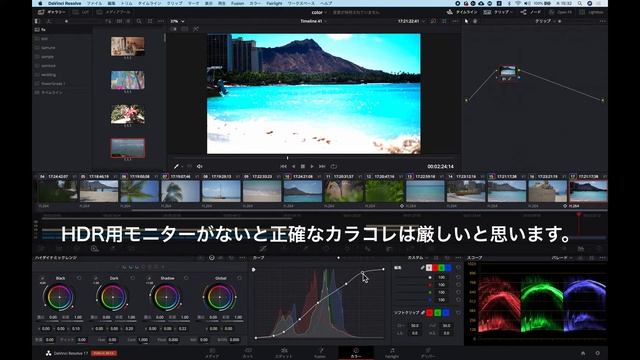Show the Timeline panel from top toolbar
This screenshot has width=640, height=360.
(462, 12)
